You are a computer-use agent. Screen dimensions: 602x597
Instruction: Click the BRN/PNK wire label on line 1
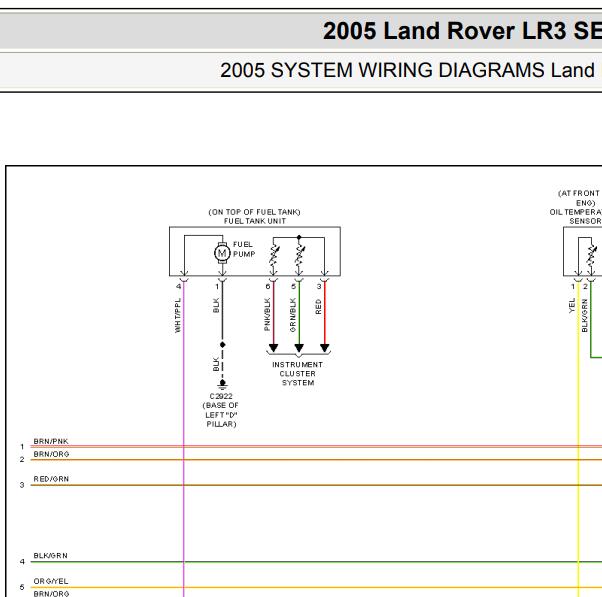coord(51,441)
